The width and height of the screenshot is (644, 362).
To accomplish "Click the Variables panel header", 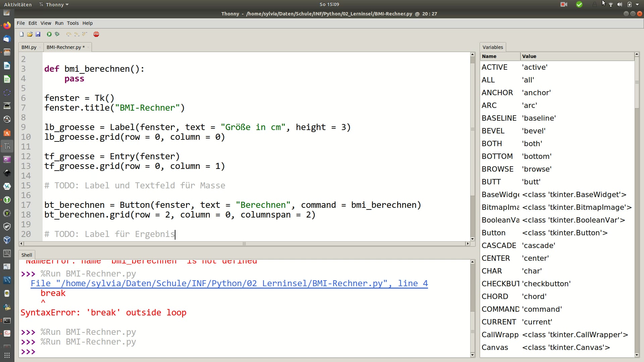I will point(492,47).
